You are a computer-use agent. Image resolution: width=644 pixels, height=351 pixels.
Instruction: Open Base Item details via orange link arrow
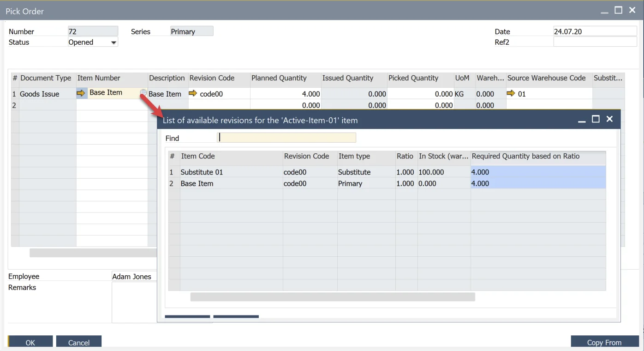tap(81, 93)
